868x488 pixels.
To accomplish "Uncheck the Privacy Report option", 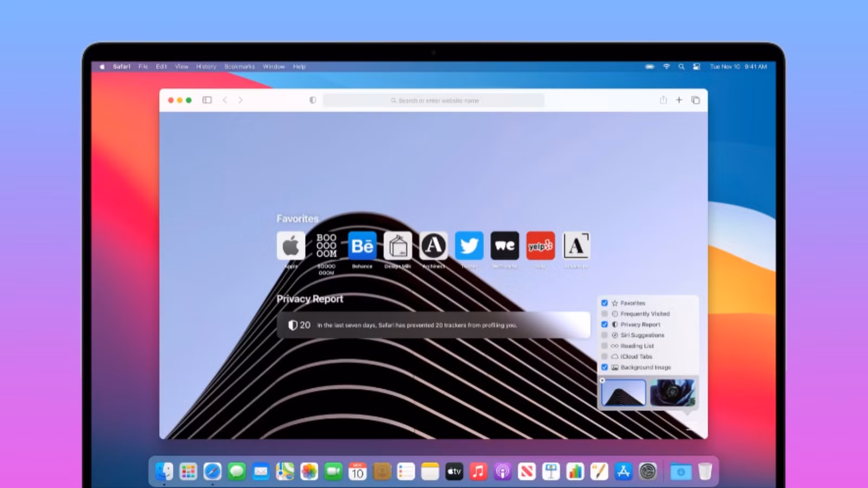I will 604,324.
